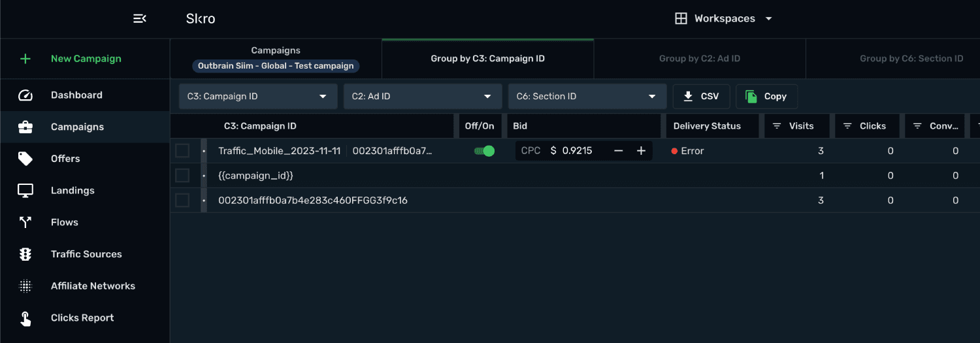Viewport: 980px width, 343px height.
Task: Click the Traffic Sources traffic light icon
Action: pos(25,254)
